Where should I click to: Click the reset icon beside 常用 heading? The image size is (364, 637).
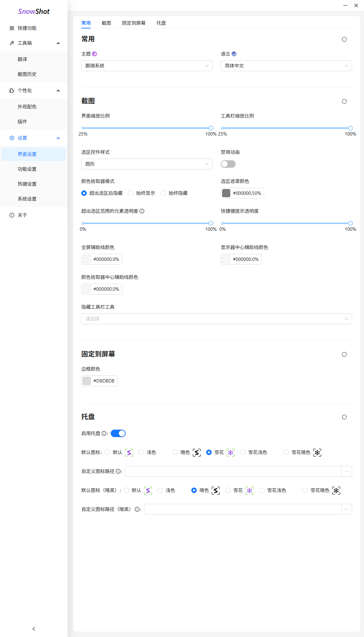344,39
